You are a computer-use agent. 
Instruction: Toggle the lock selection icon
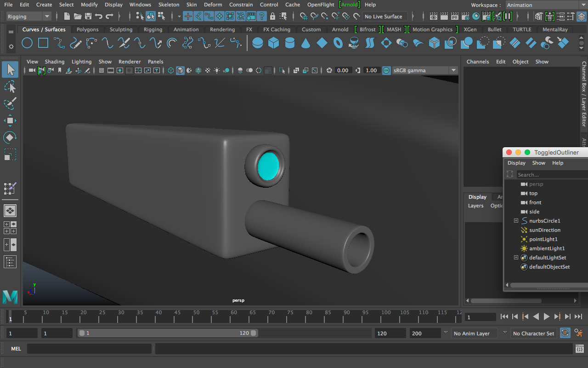[273, 17]
